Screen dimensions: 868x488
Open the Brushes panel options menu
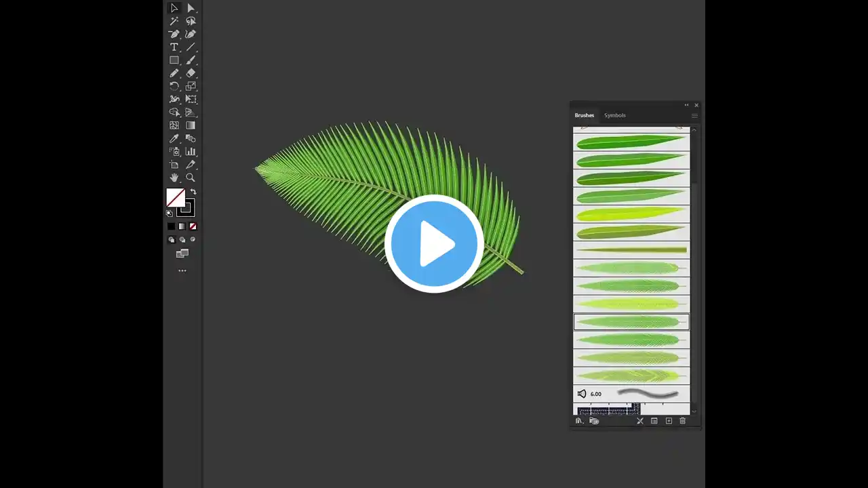pos(694,116)
